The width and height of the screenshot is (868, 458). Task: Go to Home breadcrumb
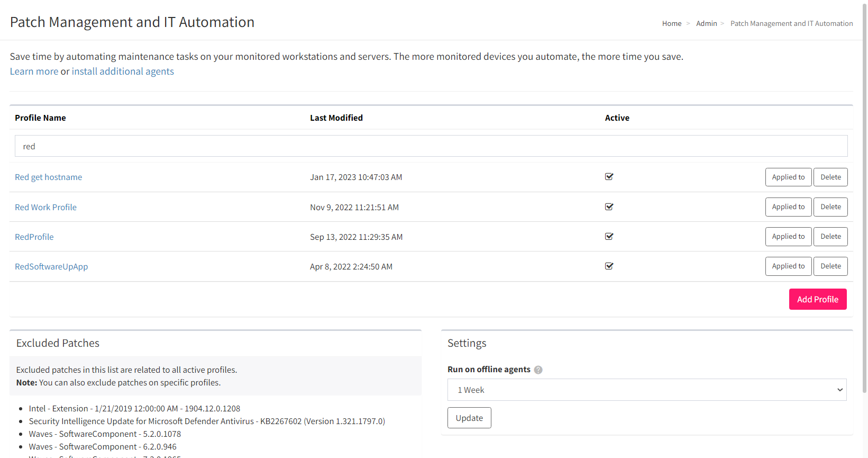[x=672, y=23]
